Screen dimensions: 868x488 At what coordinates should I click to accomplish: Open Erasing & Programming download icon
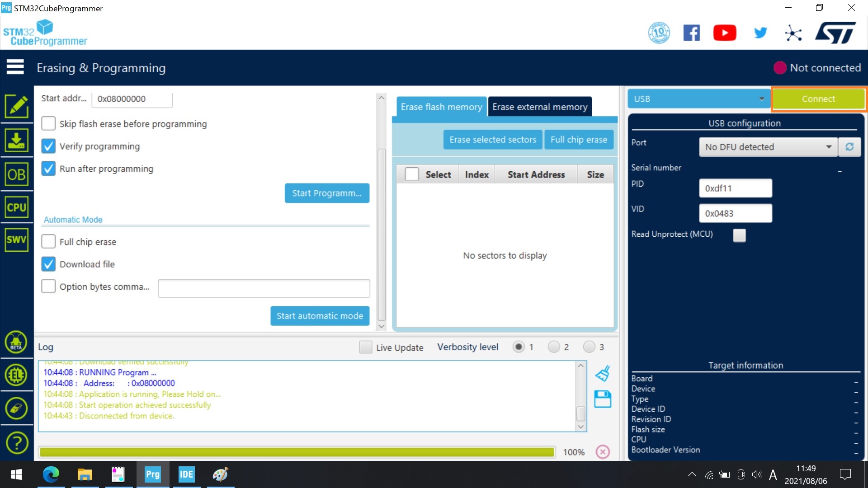[x=17, y=141]
